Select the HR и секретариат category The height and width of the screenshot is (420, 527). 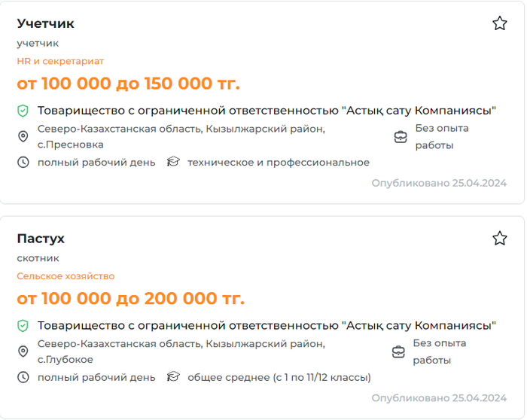coord(60,61)
